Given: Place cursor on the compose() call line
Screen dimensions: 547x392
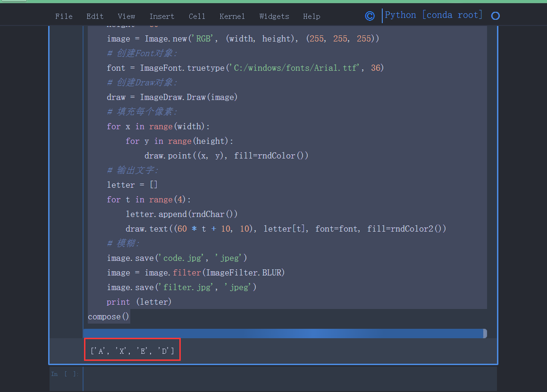Looking at the screenshot, I should [109, 317].
